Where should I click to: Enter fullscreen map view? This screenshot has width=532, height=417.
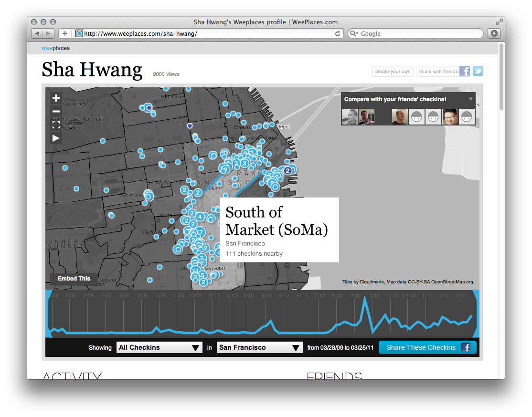coord(56,125)
